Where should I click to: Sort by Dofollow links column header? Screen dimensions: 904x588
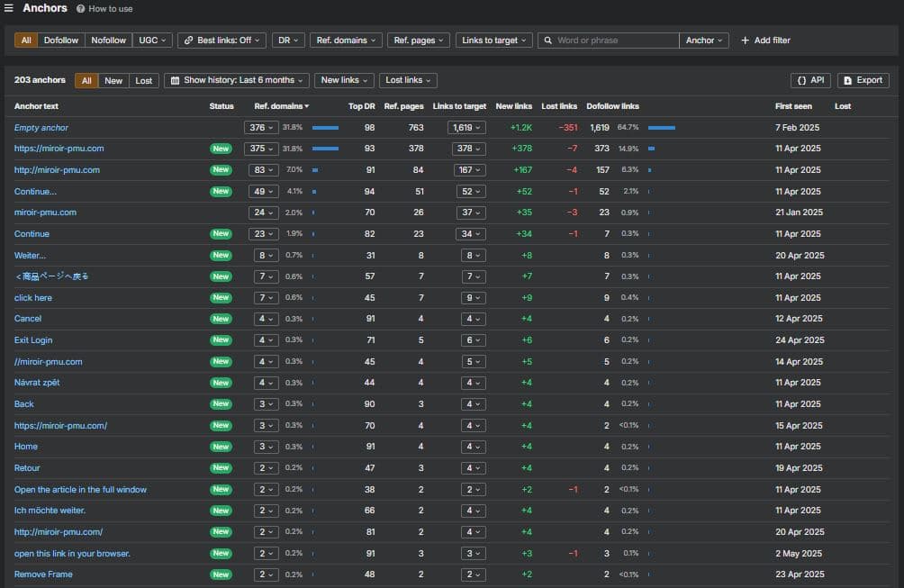coord(612,106)
